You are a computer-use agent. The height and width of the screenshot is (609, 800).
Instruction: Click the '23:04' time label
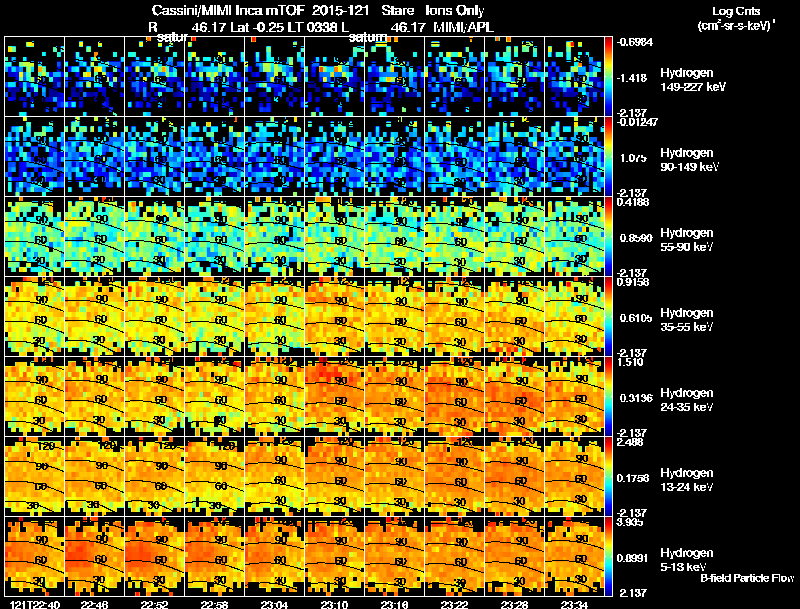pyautogui.click(x=274, y=605)
